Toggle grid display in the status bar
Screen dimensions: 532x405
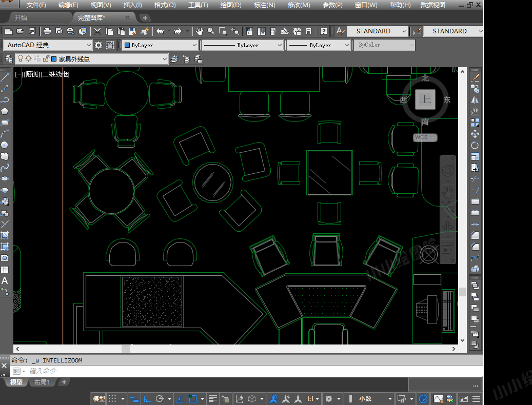point(113,399)
